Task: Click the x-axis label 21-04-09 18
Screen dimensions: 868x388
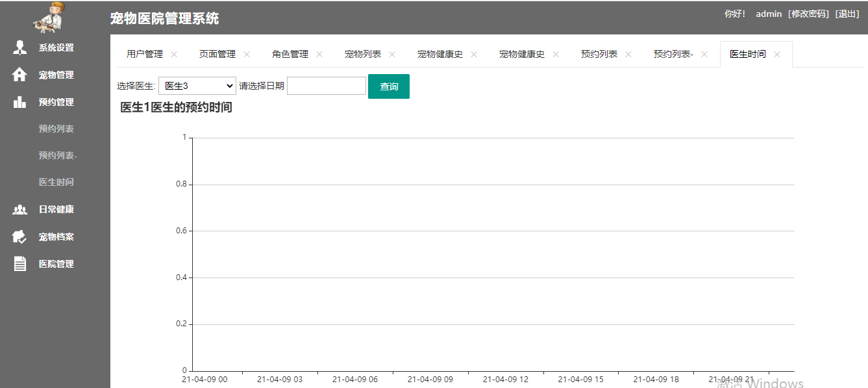Action: (x=656, y=380)
